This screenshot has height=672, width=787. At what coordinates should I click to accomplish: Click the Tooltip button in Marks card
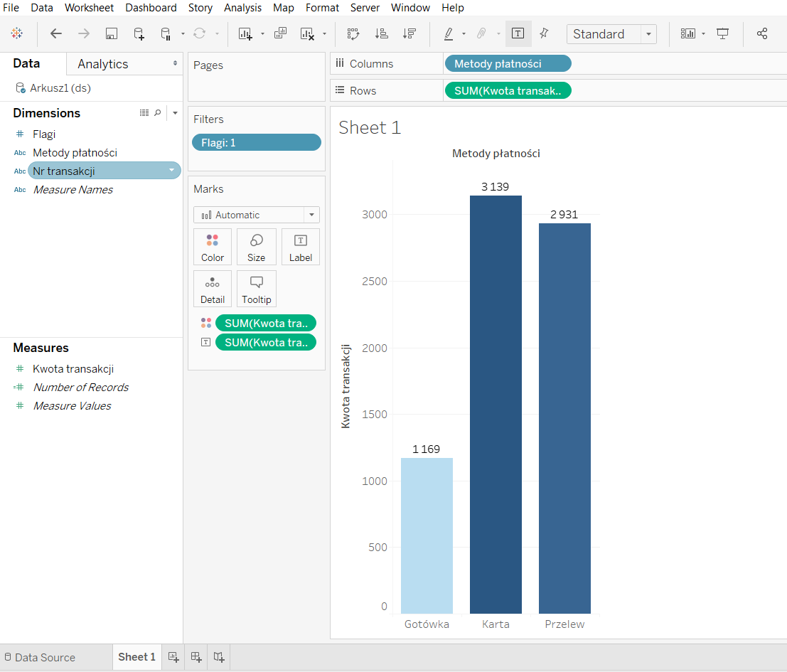[x=256, y=289]
